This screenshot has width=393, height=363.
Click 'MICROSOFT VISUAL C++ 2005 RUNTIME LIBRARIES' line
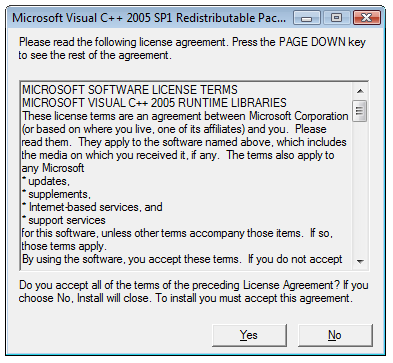[154, 103]
